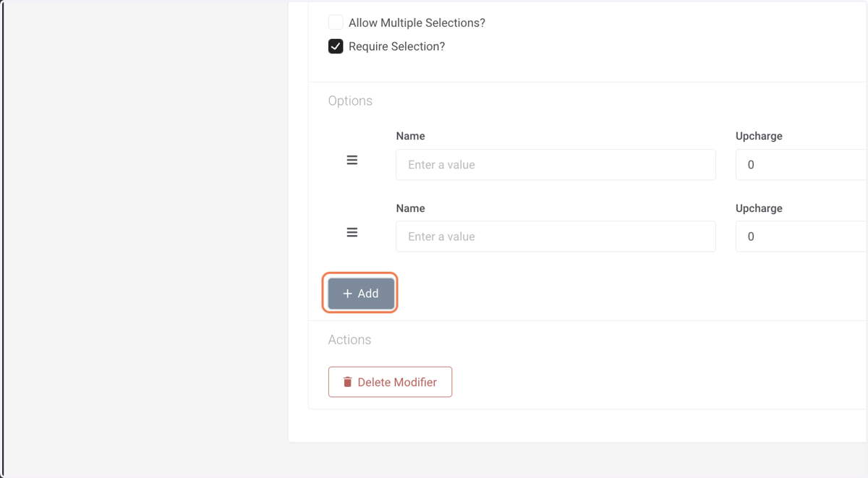
Task: Uncheck the Require Selection checkbox
Action: [336, 46]
